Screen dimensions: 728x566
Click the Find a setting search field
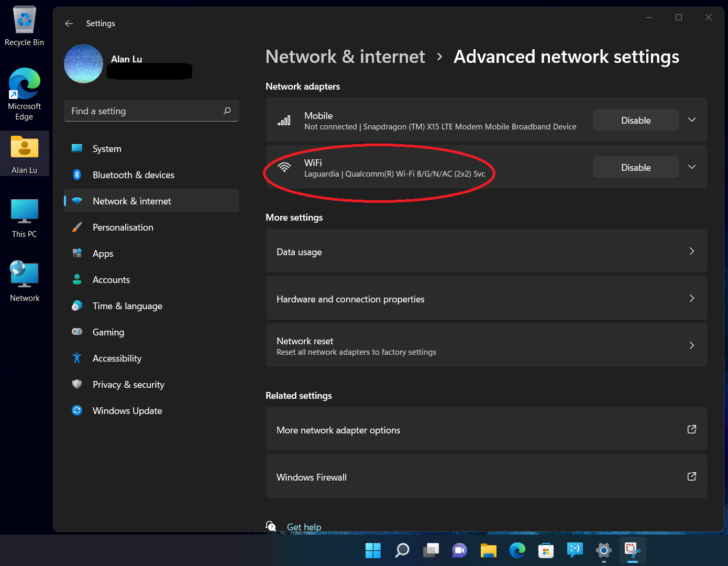151,111
